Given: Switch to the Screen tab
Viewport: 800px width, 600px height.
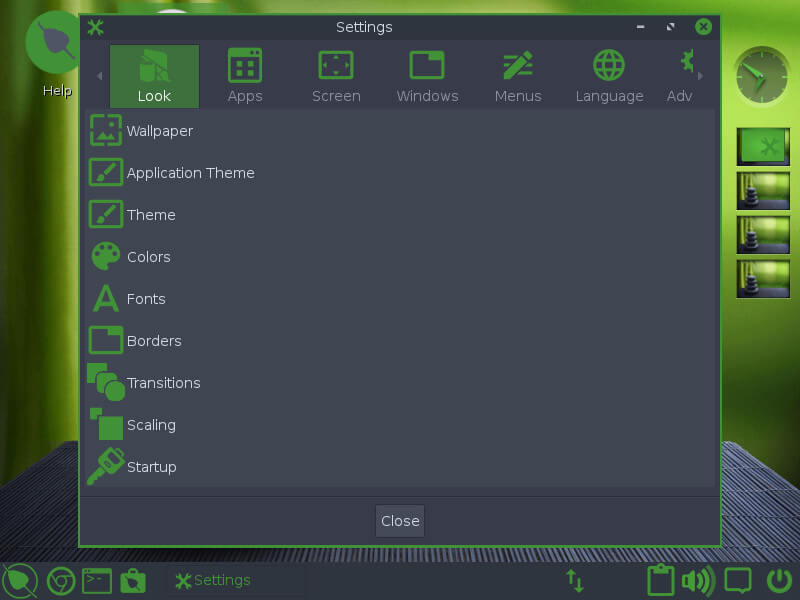Looking at the screenshot, I should click(336, 76).
